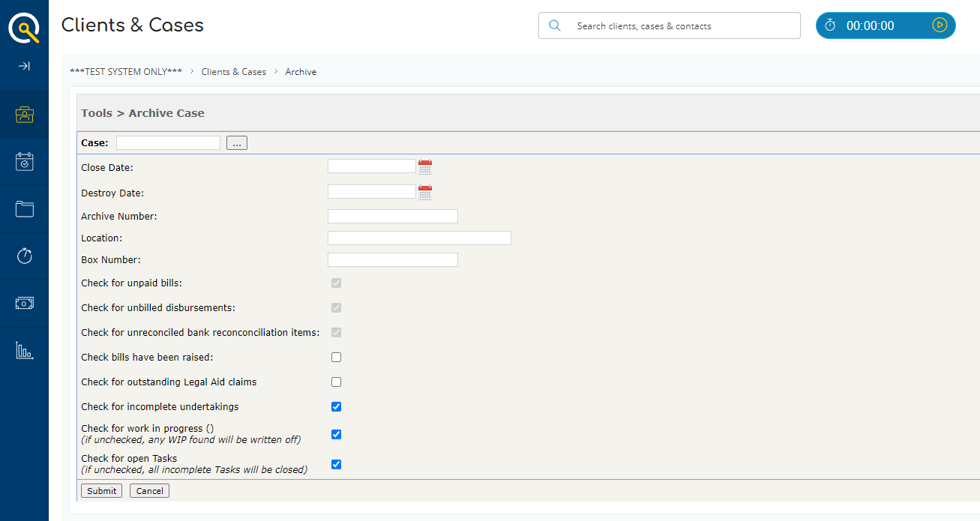The width and height of the screenshot is (980, 521).
Task: Enable Check for outstanding Legal Aid claims
Action: [336, 382]
